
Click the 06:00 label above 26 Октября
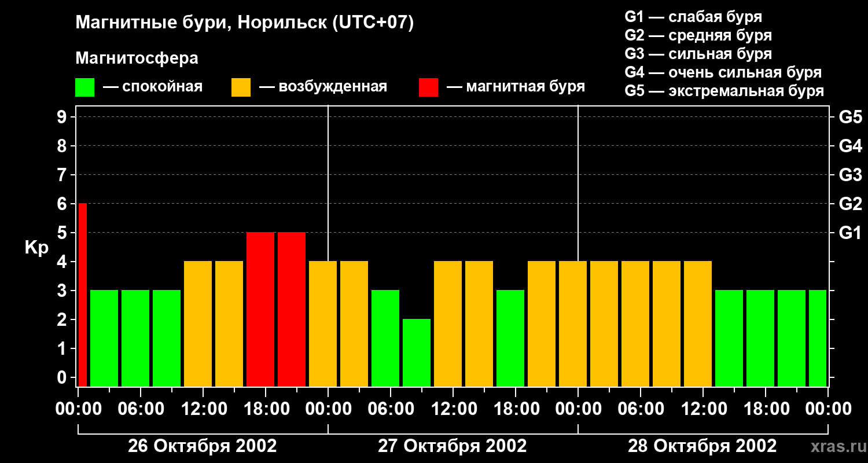click(140, 409)
